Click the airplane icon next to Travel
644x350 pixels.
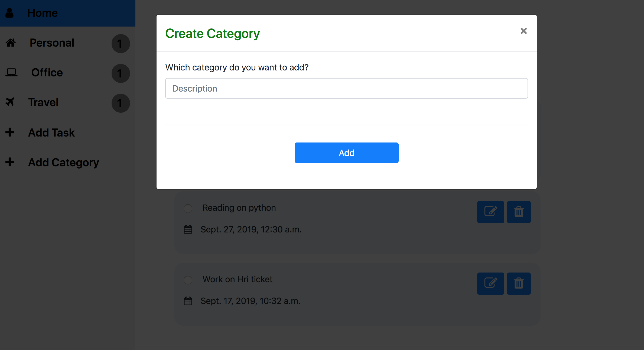point(10,102)
